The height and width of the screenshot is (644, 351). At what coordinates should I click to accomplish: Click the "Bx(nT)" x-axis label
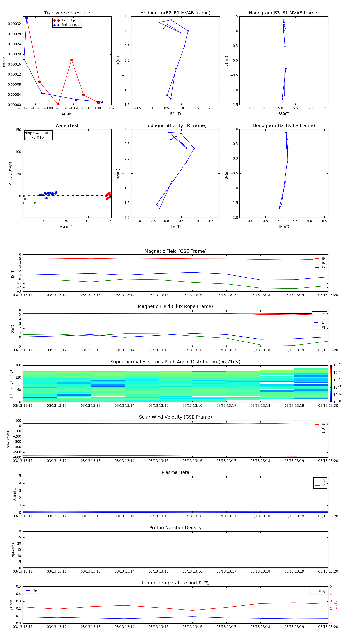(x=284, y=227)
